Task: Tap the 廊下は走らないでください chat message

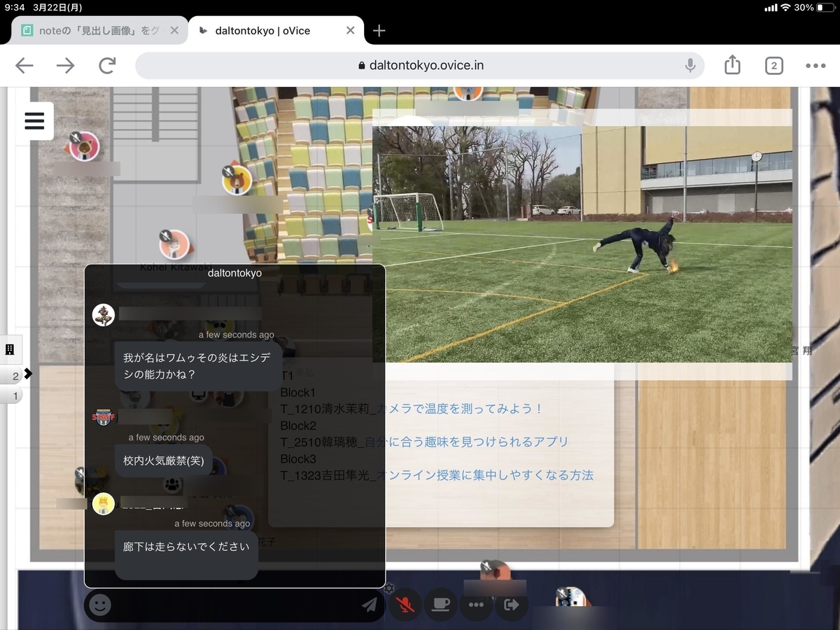Action: (x=186, y=554)
